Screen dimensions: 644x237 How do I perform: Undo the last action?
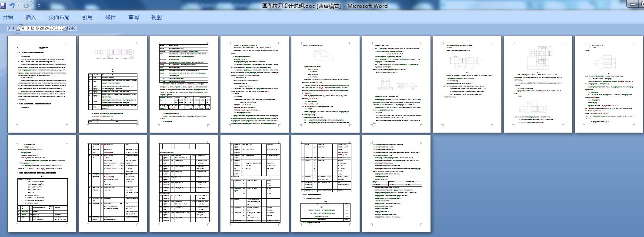(12, 6)
